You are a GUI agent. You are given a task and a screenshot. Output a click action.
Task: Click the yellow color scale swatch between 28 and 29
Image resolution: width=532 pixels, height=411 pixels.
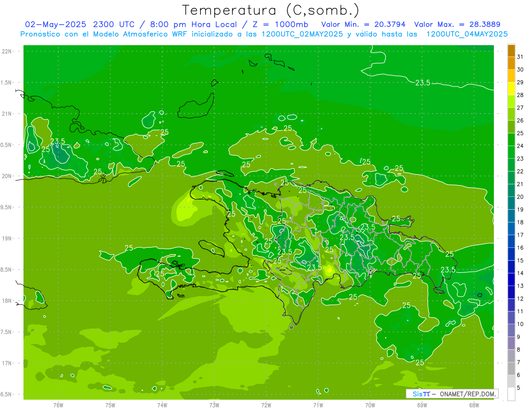[x=511, y=89]
